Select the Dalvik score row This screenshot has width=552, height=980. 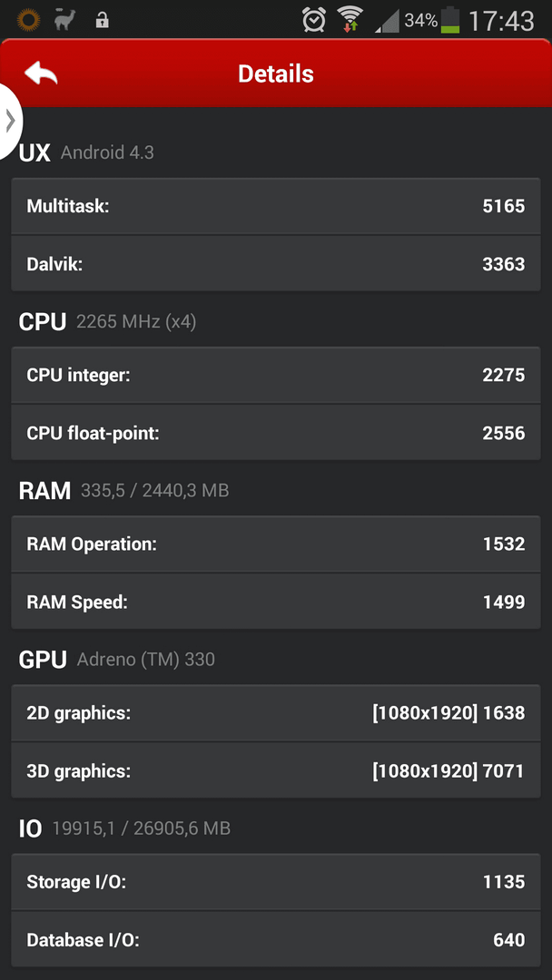276,264
